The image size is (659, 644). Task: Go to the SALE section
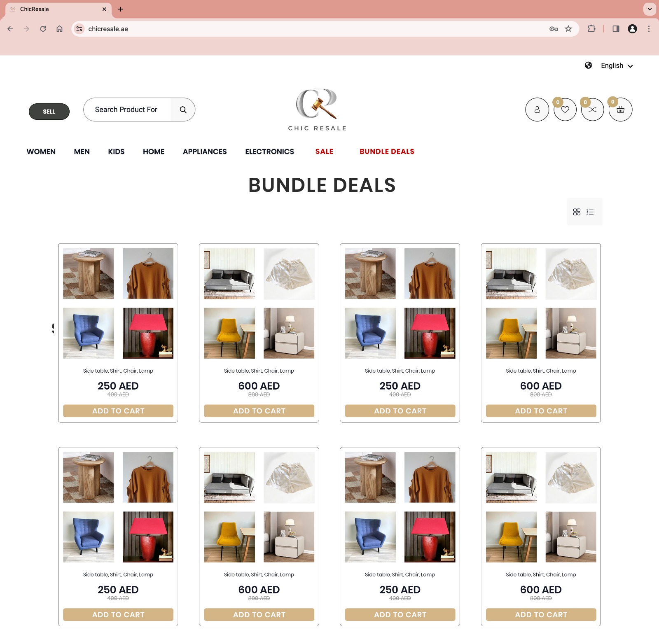pyautogui.click(x=324, y=152)
